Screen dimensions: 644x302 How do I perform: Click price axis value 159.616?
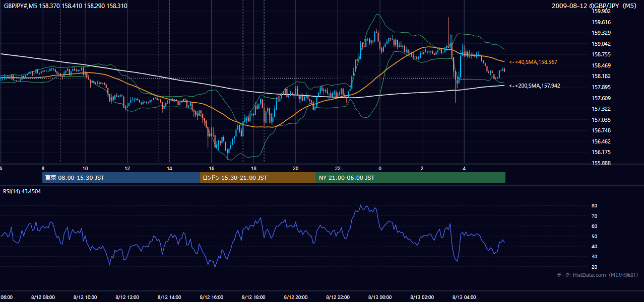(x=602, y=22)
